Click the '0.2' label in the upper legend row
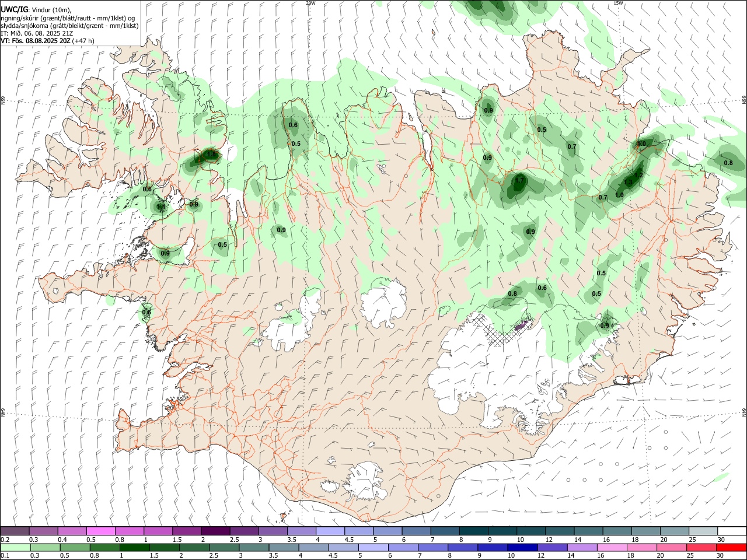The image size is (747, 560). pyautogui.click(x=5, y=540)
